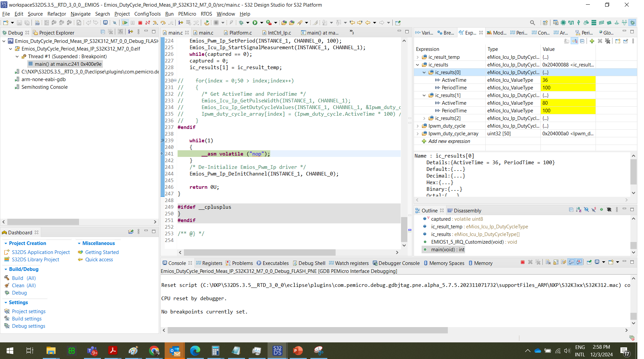
Task: Collapse the ic_results[1] expression
Action: pos(424,95)
